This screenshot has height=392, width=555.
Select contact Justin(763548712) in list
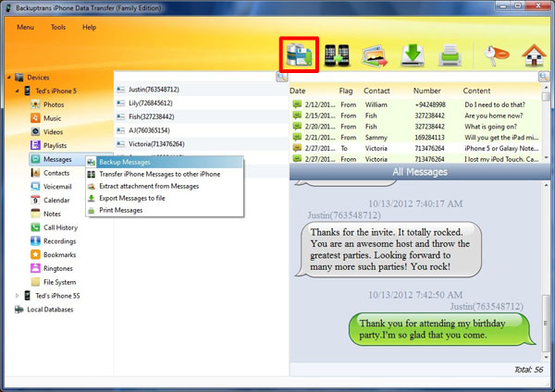[x=201, y=89]
